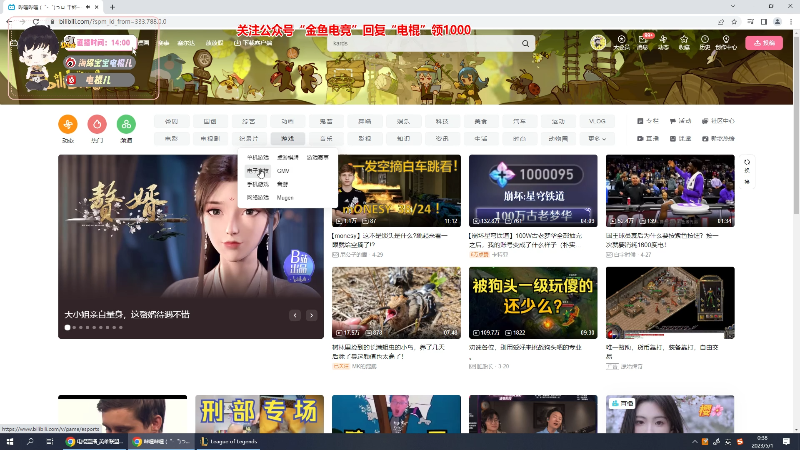Open the 音乐 channel button
The height and width of the screenshot is (450, 800).
point(326,138)
